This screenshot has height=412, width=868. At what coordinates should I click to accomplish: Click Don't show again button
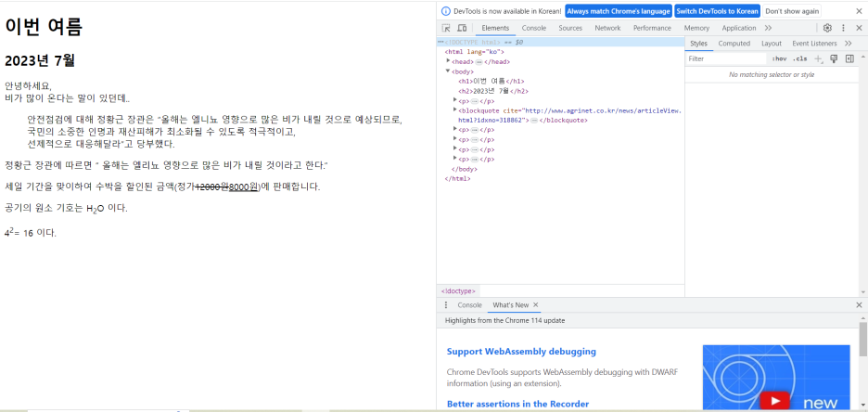click(792, 11)
